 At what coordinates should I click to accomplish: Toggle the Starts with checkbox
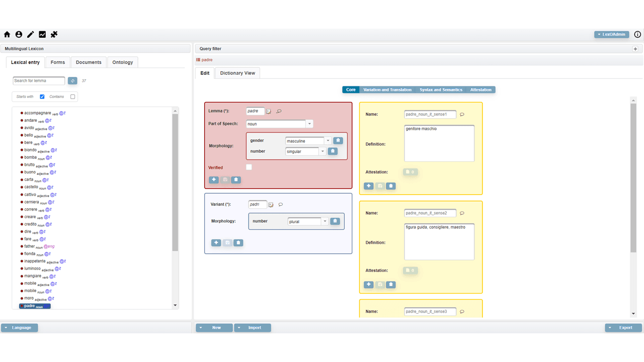42,97
